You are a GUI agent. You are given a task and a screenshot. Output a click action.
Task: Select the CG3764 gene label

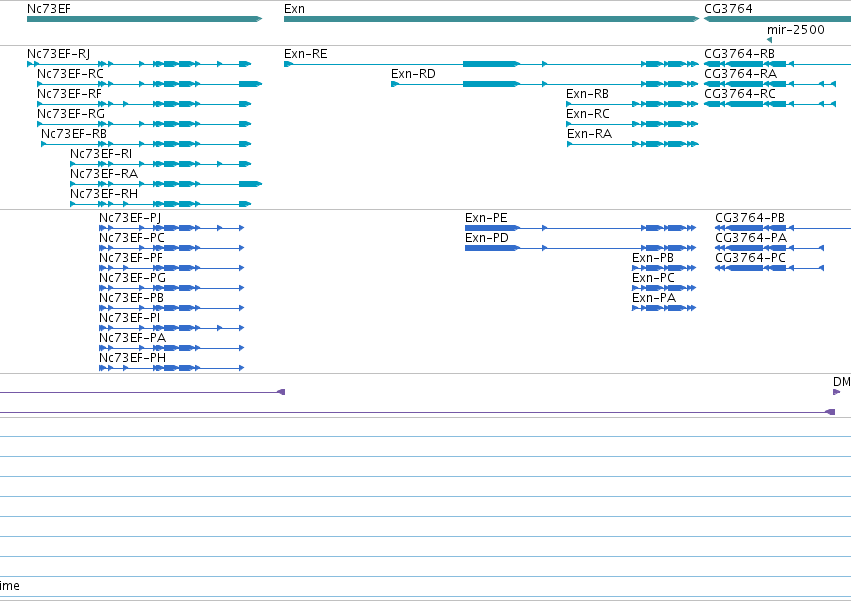728,9
